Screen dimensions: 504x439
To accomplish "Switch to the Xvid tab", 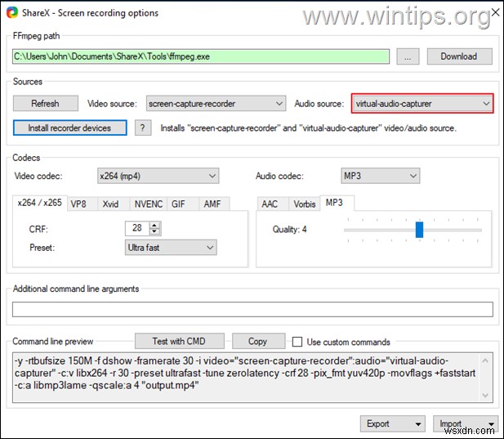I will coord(114,204).
